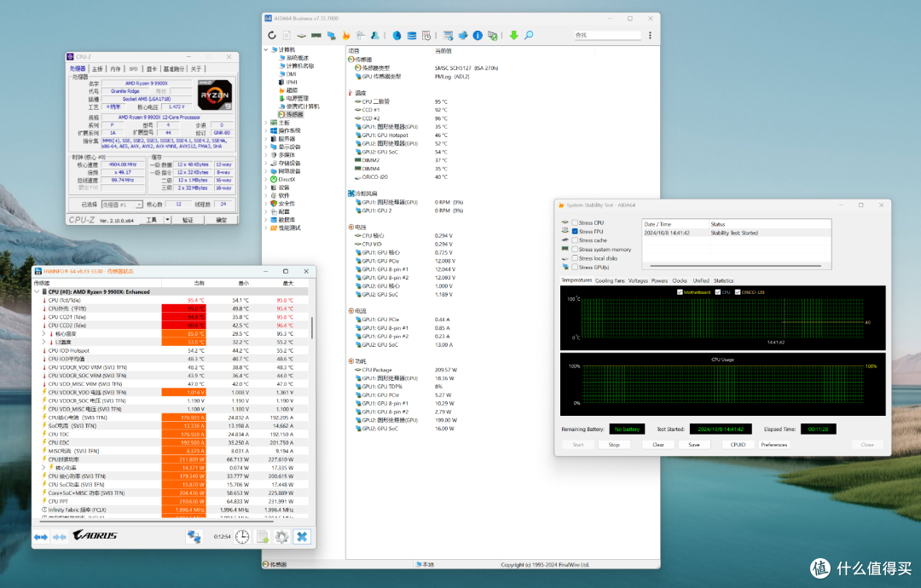Click the Clear button in stability test

pos(657,445)
